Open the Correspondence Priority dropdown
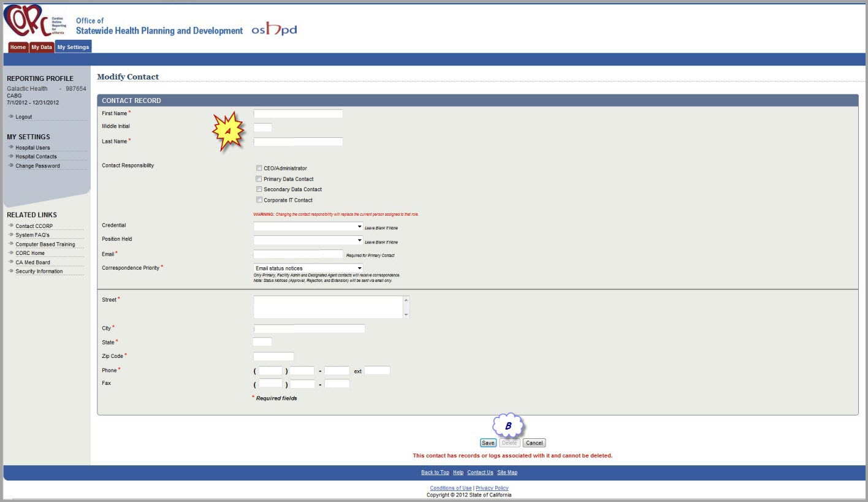868x502 pixels. click(x=308, y=268)
